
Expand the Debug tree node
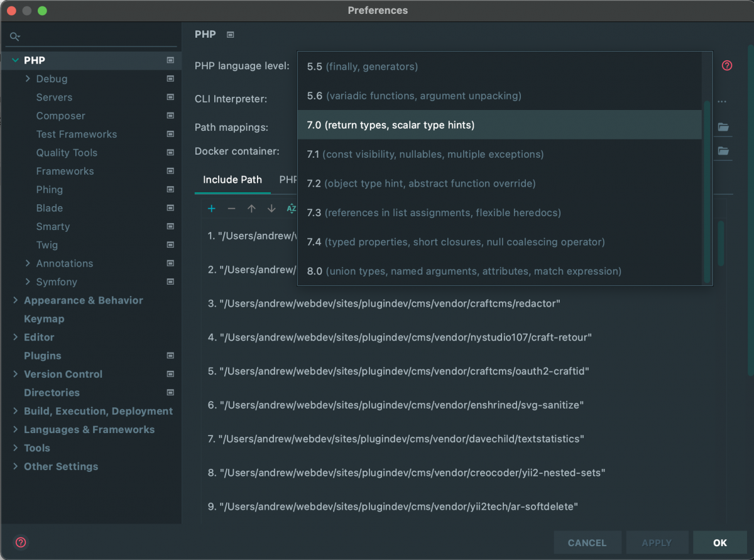(28, 79)
